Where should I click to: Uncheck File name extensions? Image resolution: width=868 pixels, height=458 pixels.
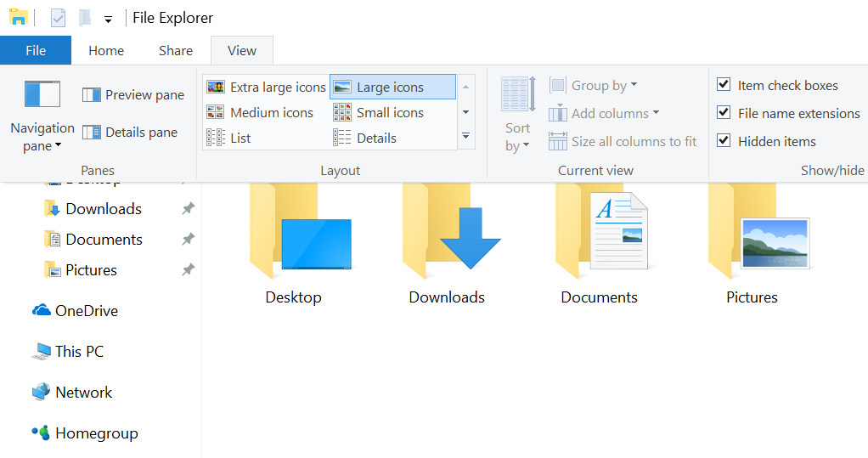pos(724,113)
